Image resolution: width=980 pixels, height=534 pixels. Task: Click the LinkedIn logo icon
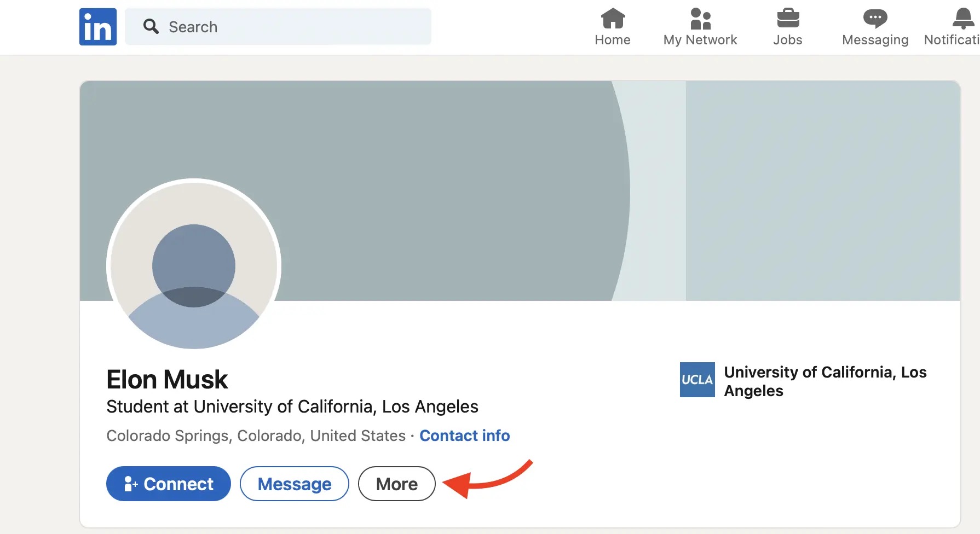tap(98, 27)
